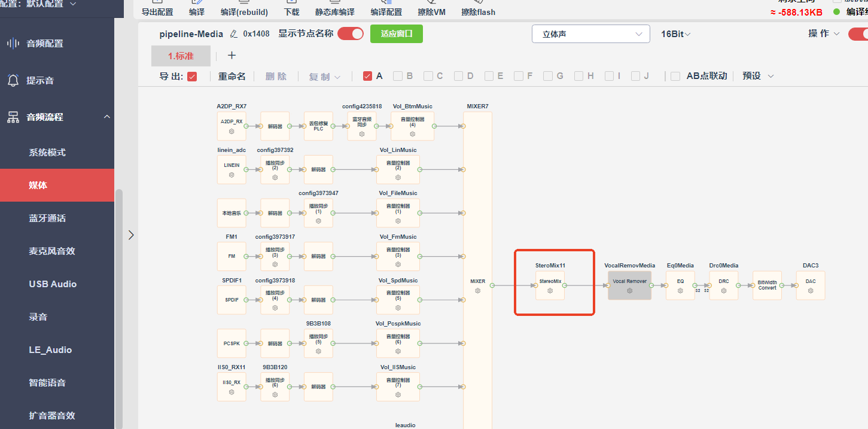Click the 重命名 button
The height and width of the screenshot is (429, 868).
pyautogui.click(x=232, y=76)
